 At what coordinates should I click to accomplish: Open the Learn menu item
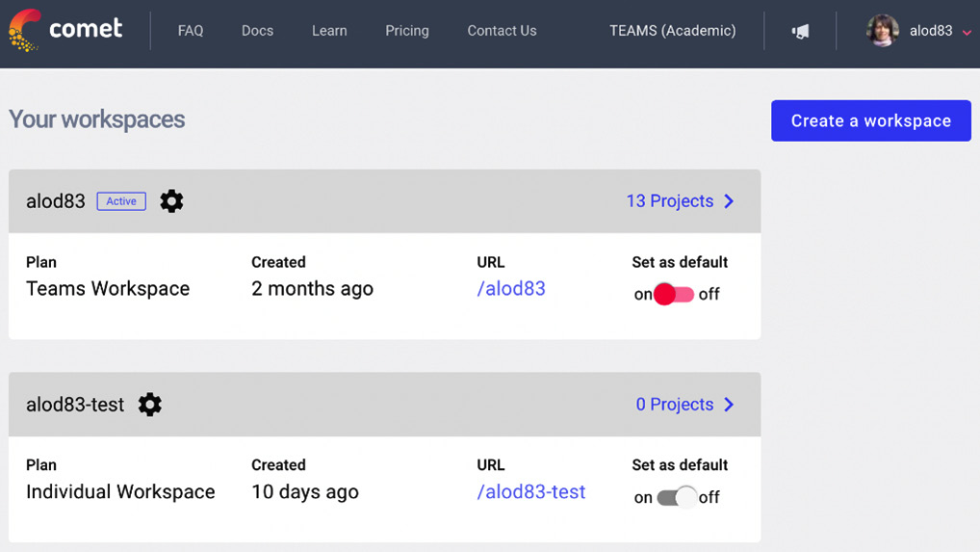(329, 31)
